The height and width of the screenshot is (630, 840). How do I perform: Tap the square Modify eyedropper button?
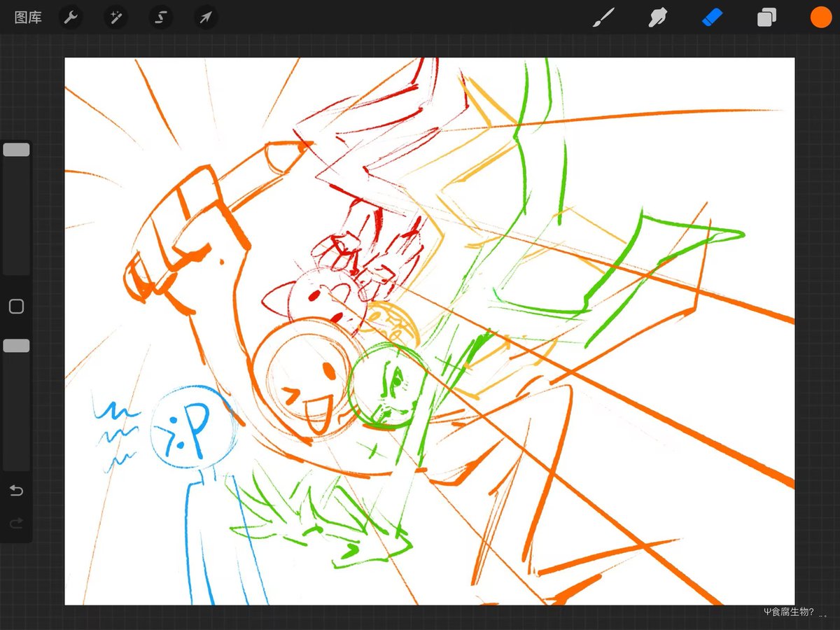16,307
